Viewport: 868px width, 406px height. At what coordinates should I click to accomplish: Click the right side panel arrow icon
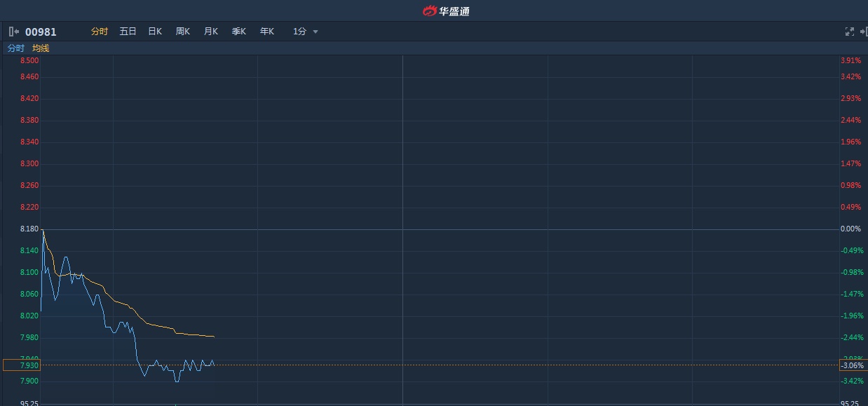tap(863, 32)
